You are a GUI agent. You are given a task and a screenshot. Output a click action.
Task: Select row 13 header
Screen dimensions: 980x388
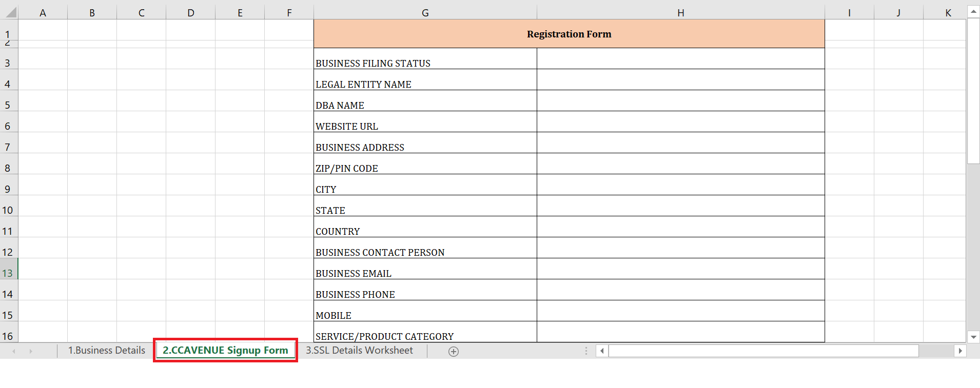pyautogui.click(x=8, y=273)
